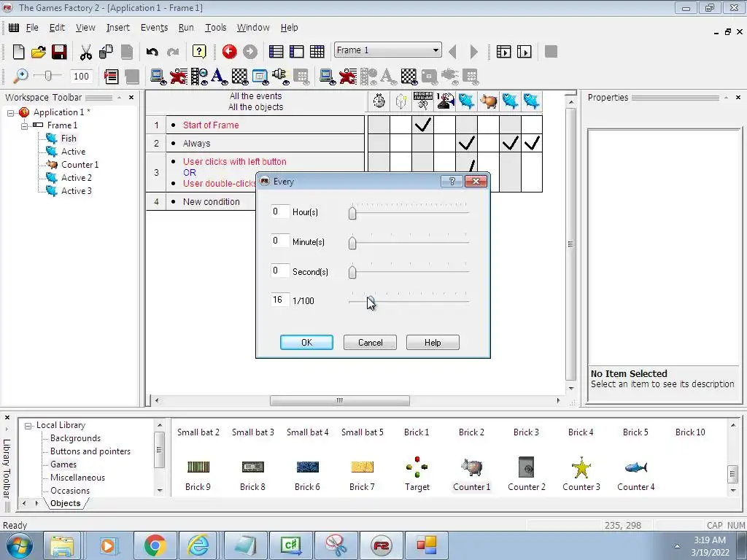Confirm the Every dialog with OK
Viewport: 747px width, 560px height.
(307, 343)
